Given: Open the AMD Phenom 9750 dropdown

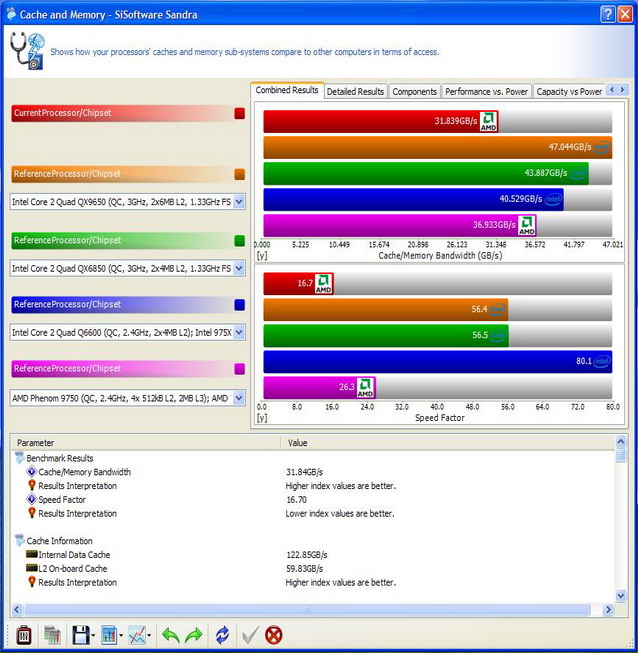Looking at the screenshot, I should tap(239, 399).
